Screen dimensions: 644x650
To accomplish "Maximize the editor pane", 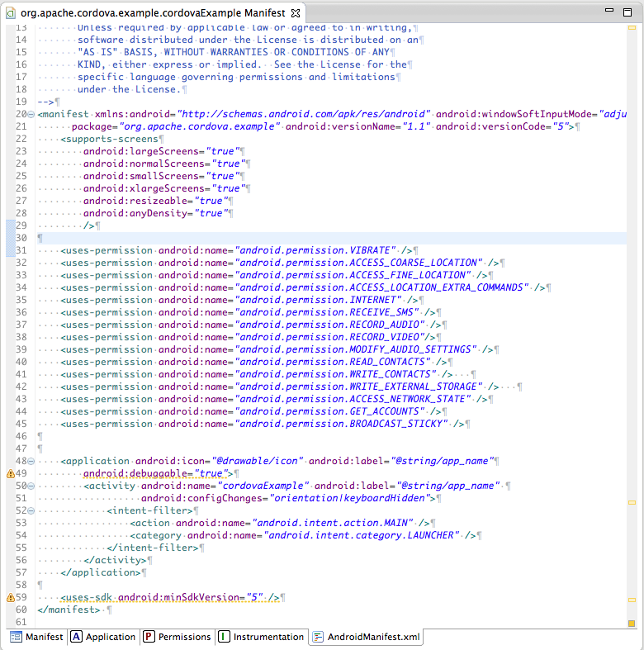I will [x=629, y=12].
